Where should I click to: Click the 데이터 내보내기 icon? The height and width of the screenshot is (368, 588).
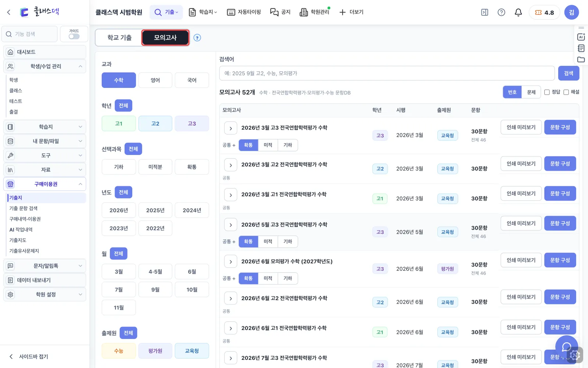point(11,280)
